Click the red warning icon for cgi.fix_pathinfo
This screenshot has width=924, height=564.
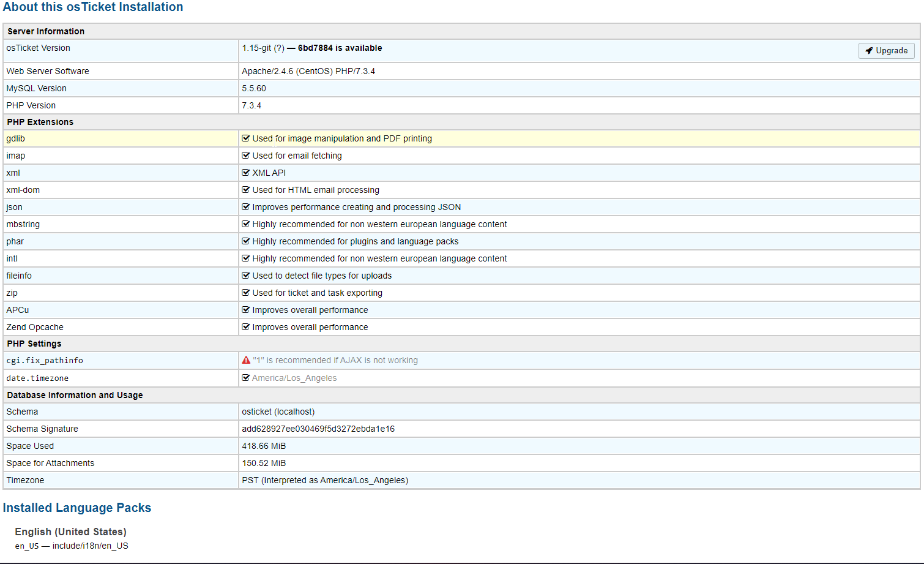(246, 360)
